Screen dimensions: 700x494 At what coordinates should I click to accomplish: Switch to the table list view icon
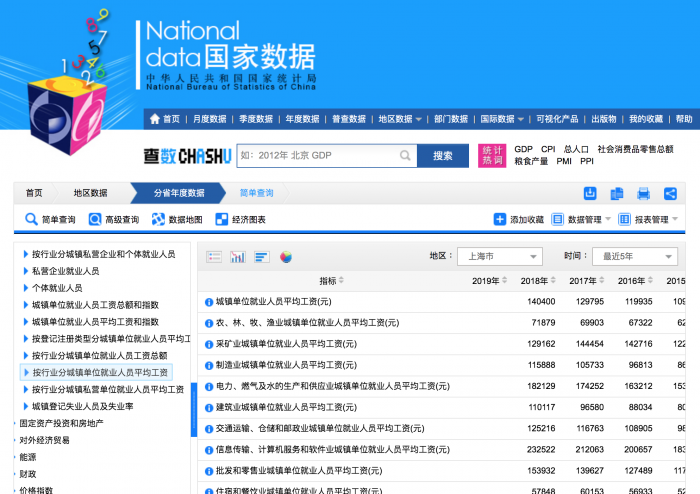tap(214, 257)
